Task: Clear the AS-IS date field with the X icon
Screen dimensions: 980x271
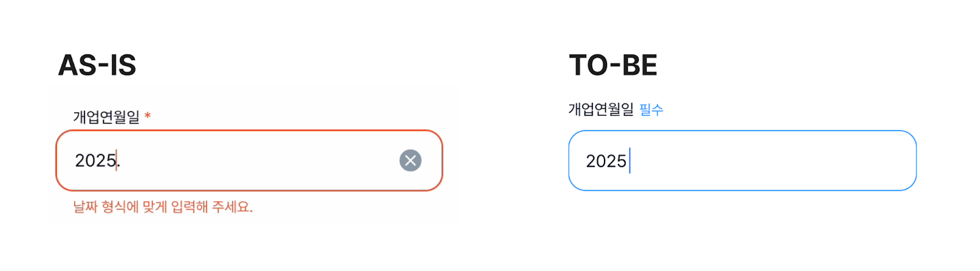Action: point(410,160)
